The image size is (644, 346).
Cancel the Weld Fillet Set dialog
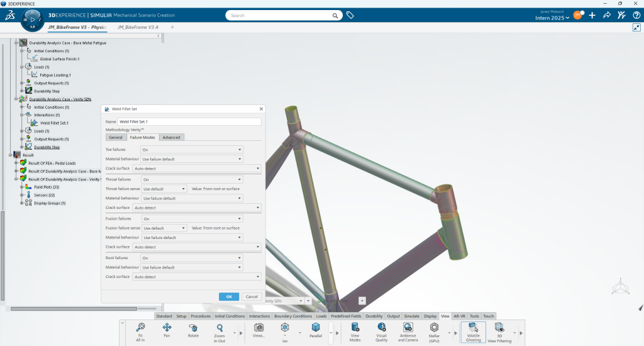(x=251, y=296)
